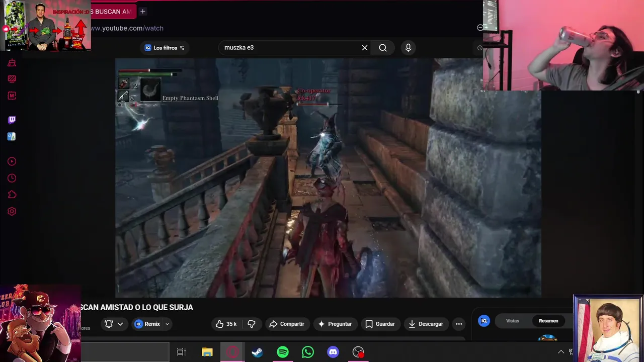Viewport: 644px width, 362px height.
Task: Open the GX Mods sidebar icon
Action: tap(12, 96)
